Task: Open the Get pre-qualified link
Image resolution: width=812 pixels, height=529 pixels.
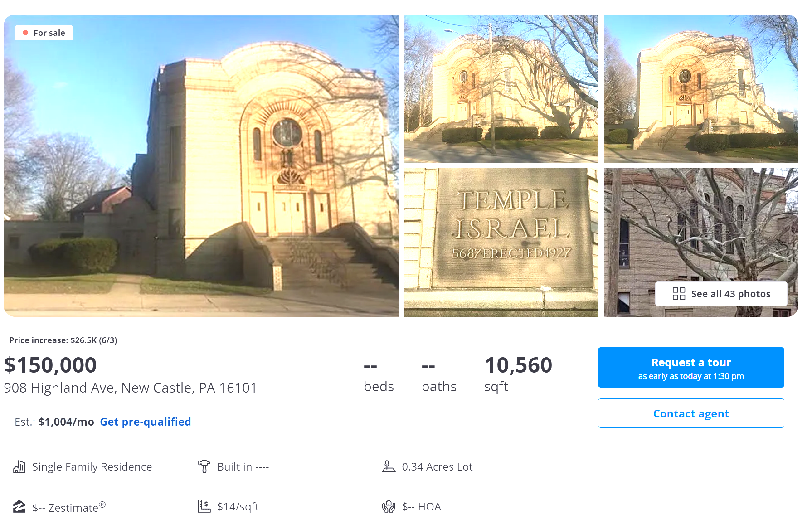Action: click(x=146, y=422)
